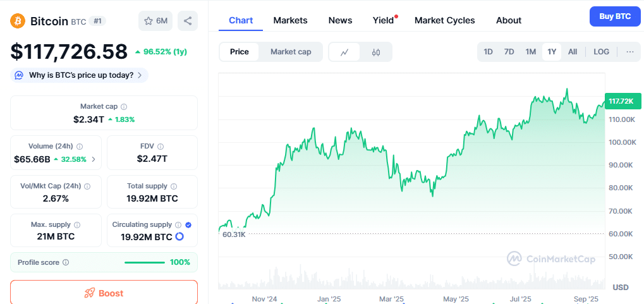
Task: Open Profile score info icon
Action: pos(66,262)
